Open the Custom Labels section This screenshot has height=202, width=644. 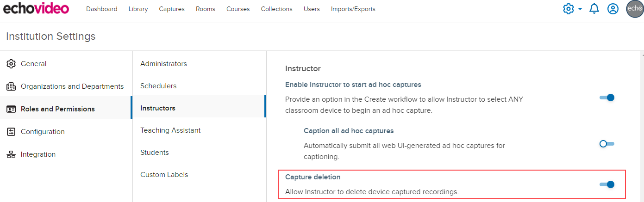[164, 175]
